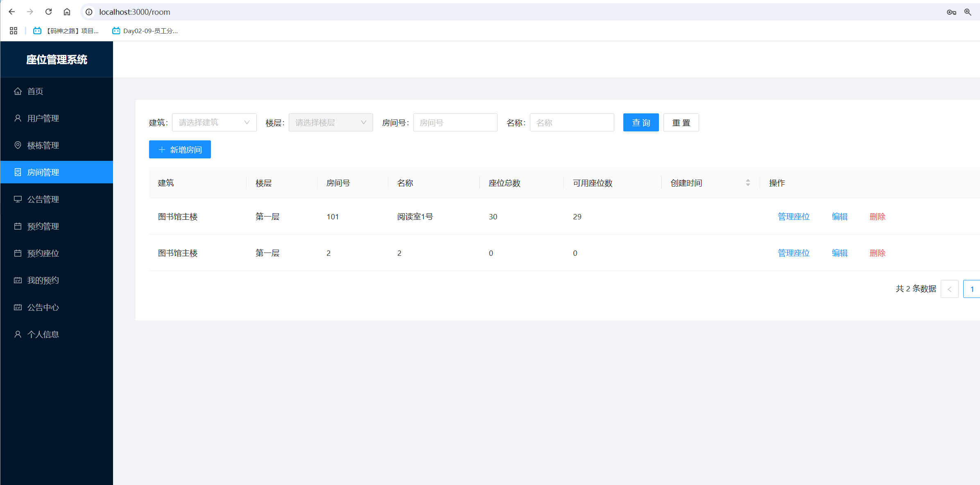
Task: Focus the 房间号 input field
Action: (x=455, y=122)
